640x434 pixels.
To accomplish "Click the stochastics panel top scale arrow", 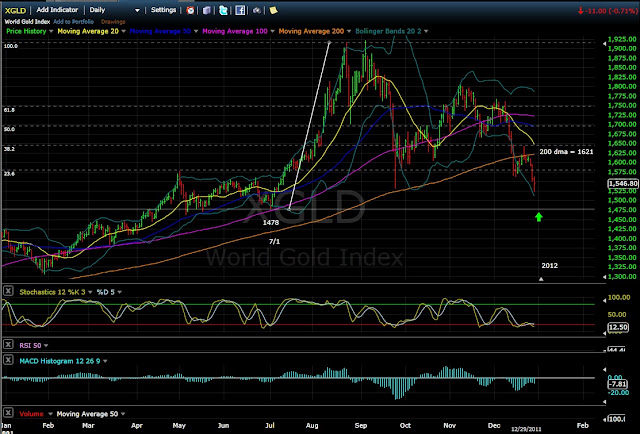I will pyautogui.click(x=604, y=301).
